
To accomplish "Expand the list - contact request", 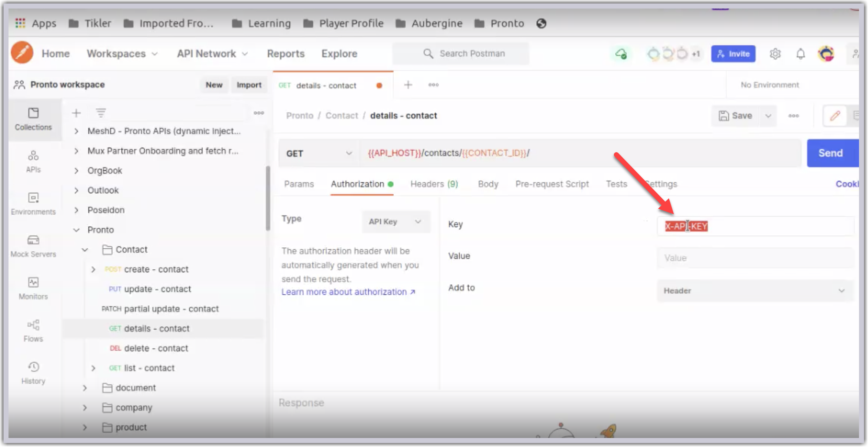I will coord(93,368).
